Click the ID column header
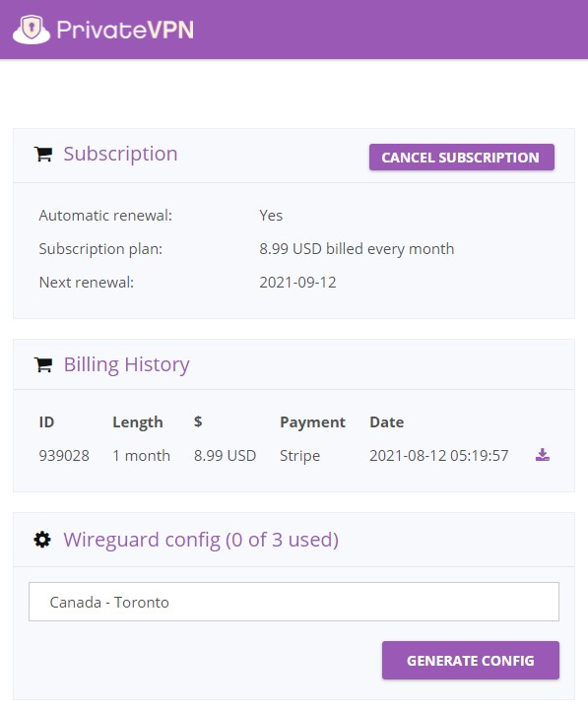Screen dimensions: 588x710 tap(46, 422)
